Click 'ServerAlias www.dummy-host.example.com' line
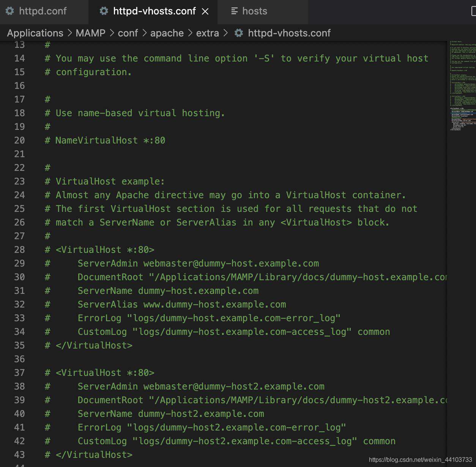This screenshot has width=476, height=467. pyautogui.click(x=182, y=304)
